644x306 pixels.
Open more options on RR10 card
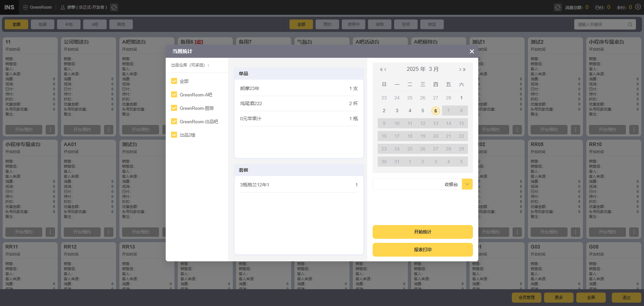pyautogui.click(x=634, y=232)
